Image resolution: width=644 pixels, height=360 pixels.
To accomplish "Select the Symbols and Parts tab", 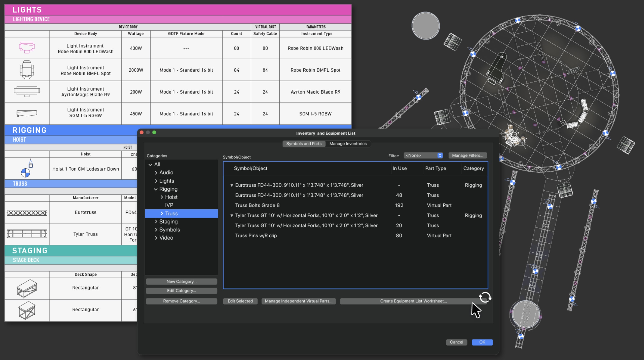I will (304, 144).
